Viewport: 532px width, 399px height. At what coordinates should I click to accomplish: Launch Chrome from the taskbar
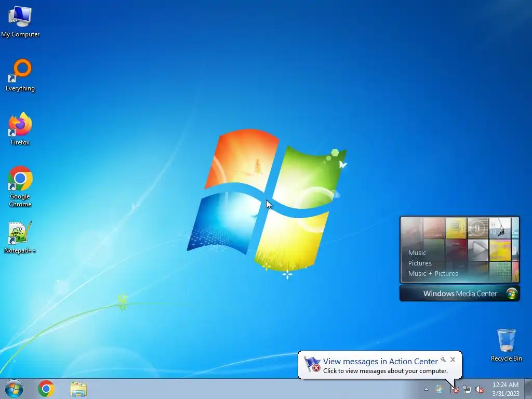[x=46, y=389]
